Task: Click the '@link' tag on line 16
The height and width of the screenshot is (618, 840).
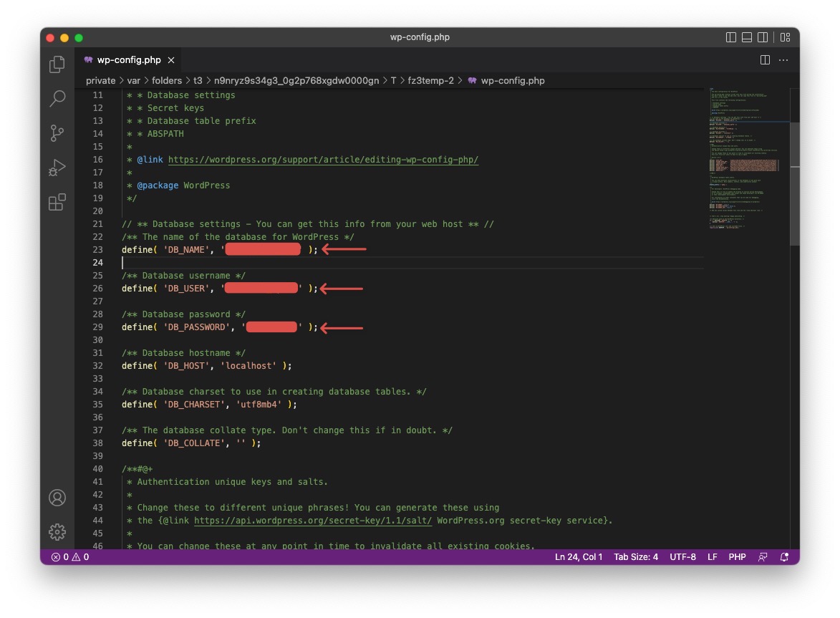Action: coord(150,160)
